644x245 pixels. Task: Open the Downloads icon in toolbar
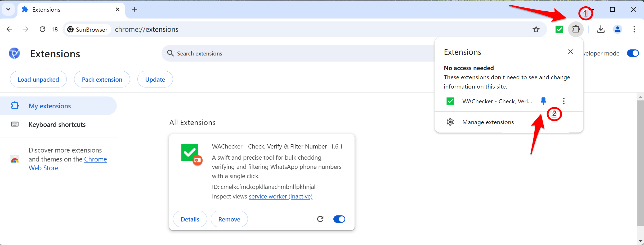pyautogui.click(x=601, y=29)
